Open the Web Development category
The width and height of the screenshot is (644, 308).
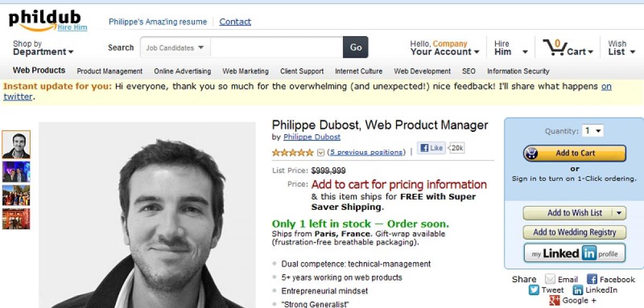pyautogui.click(x=422, y=71)
